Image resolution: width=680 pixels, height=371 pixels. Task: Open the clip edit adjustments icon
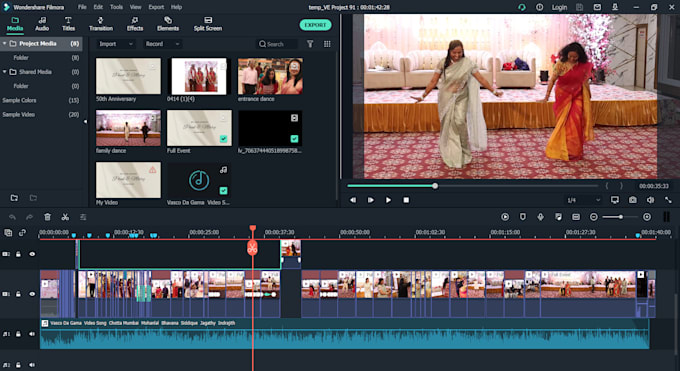[83, 217]
